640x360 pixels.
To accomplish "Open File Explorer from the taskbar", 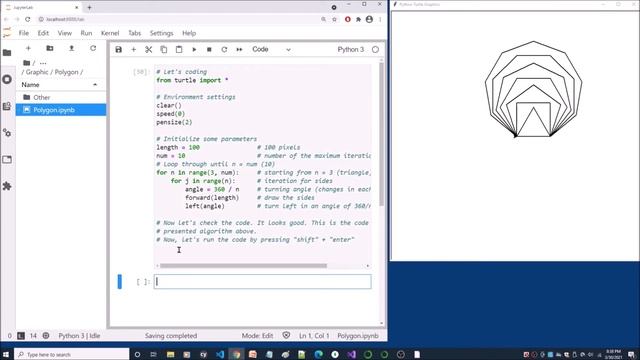I will (170, 354).
